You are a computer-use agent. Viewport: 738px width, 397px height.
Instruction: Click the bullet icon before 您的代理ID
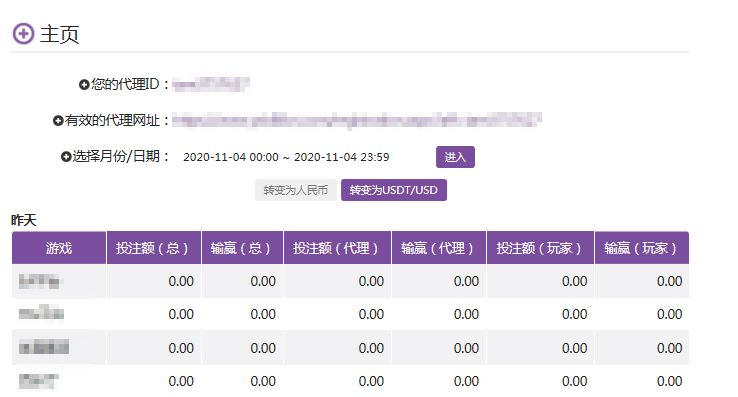(84, 85)
